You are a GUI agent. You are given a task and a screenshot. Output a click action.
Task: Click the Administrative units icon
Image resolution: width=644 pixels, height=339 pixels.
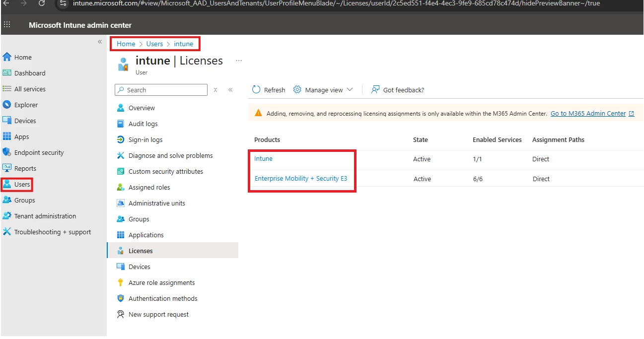click(121, 203)
